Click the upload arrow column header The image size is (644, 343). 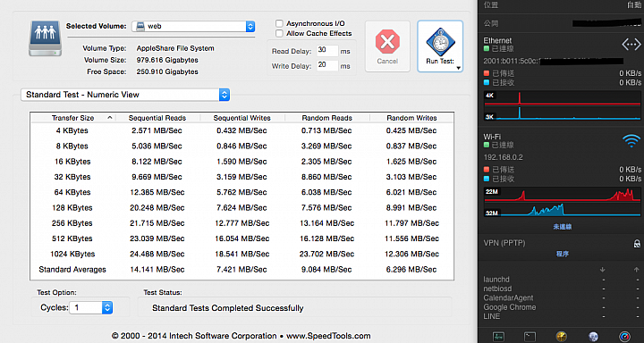tap(636, 270)
